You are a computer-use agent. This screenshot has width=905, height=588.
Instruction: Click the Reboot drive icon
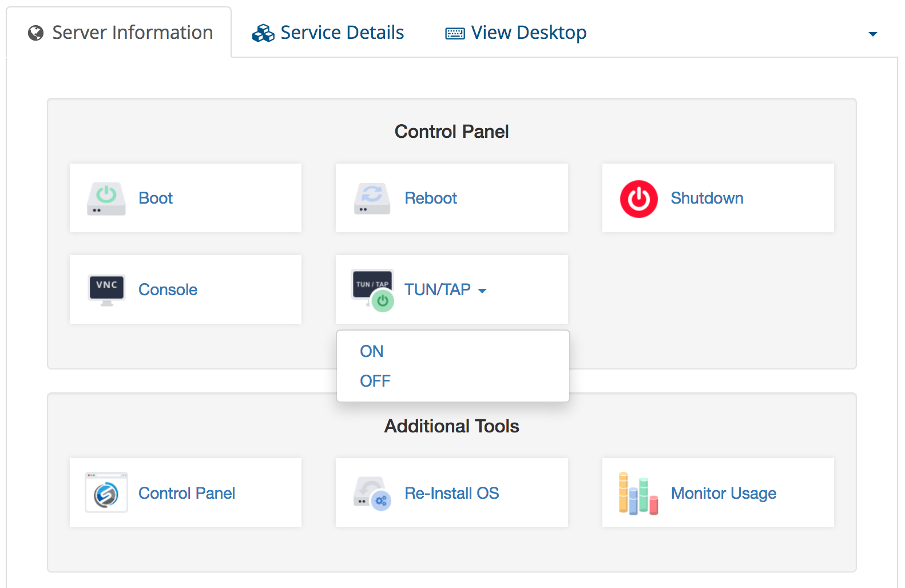tap(372, 198)
